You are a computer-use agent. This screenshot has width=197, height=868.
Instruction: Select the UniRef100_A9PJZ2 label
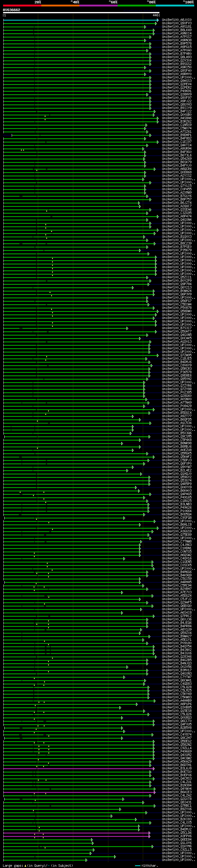177,101
